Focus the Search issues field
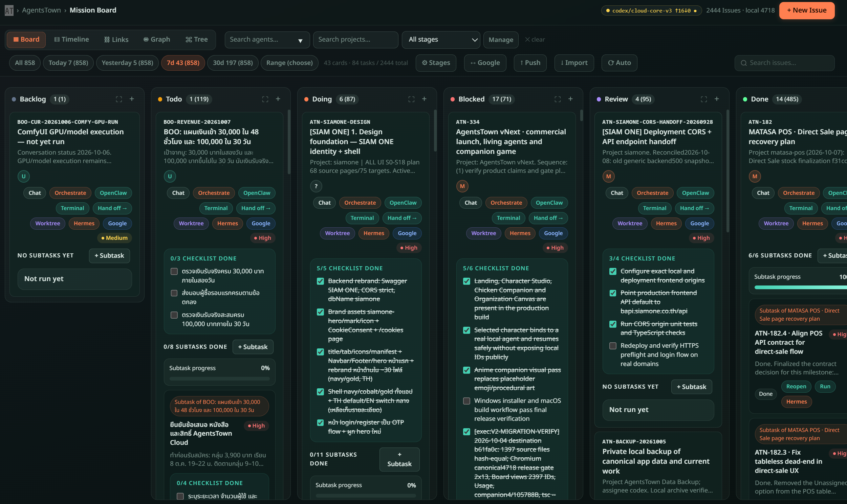The width and height of the screenshot is (847, 504). click(x=784, y=63)
